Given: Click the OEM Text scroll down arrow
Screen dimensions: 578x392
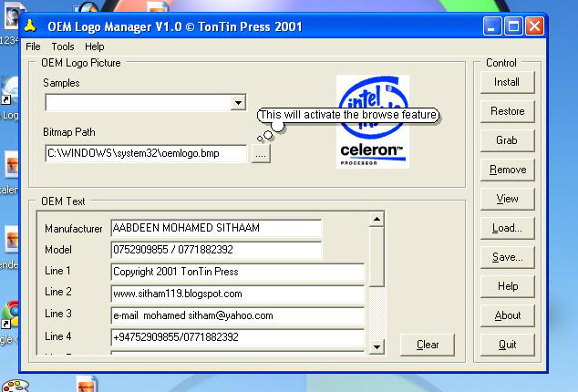Looking at the screenshot, I should pos(377,346).
